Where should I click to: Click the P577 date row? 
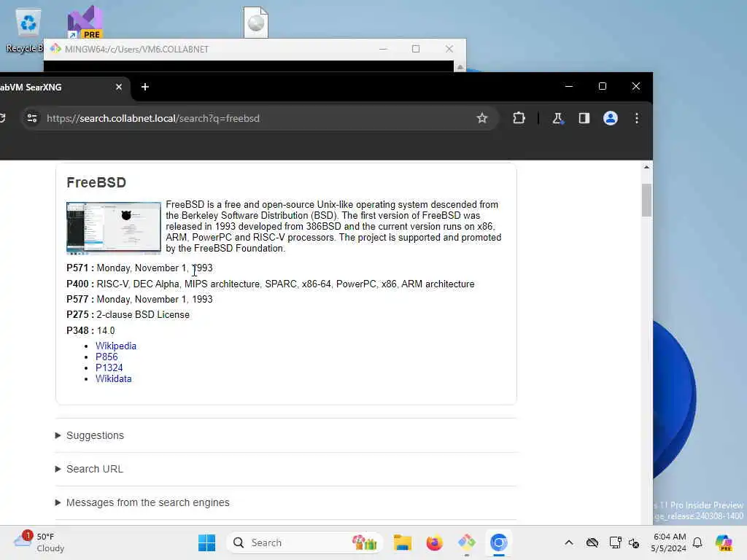[139, 299]
